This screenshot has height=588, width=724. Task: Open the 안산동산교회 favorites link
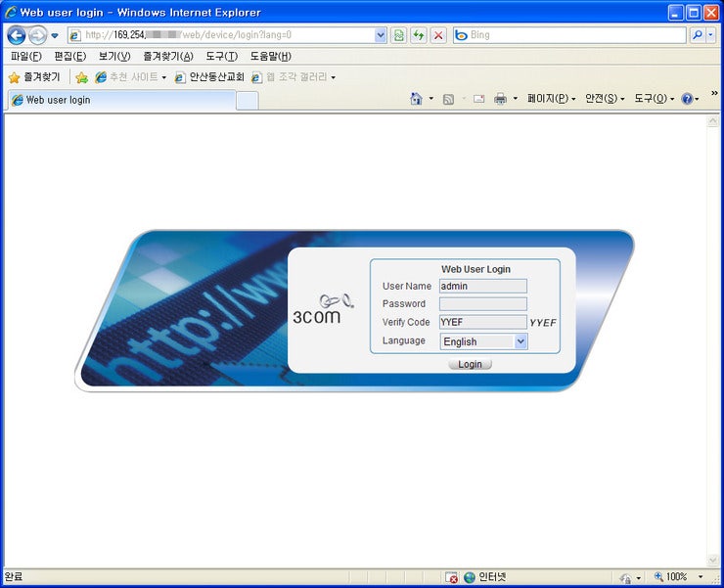click(x=209, y=77)
